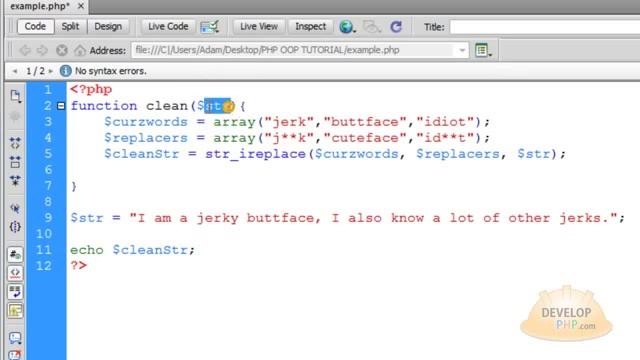Click the syntax error alerts icon

15,311
